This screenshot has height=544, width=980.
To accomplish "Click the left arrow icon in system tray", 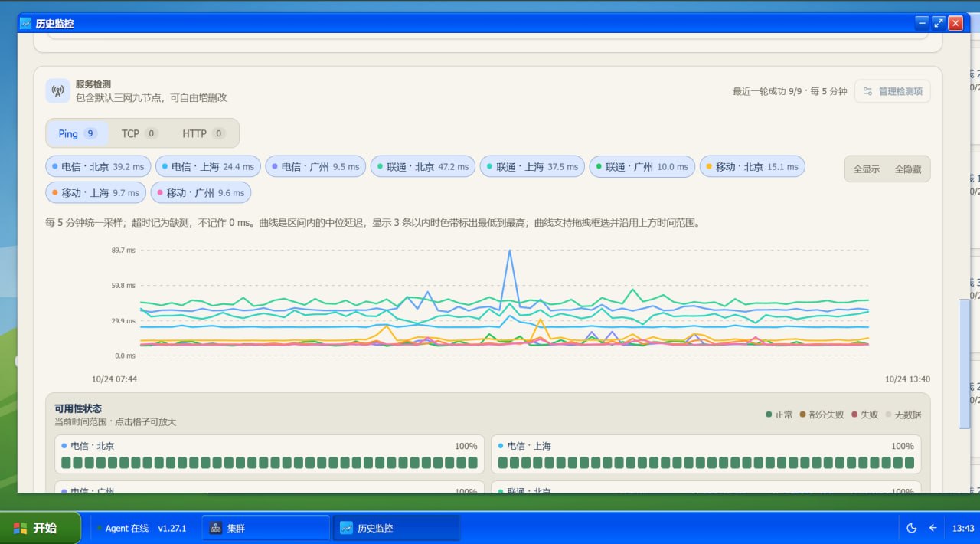I will (933, 528).
